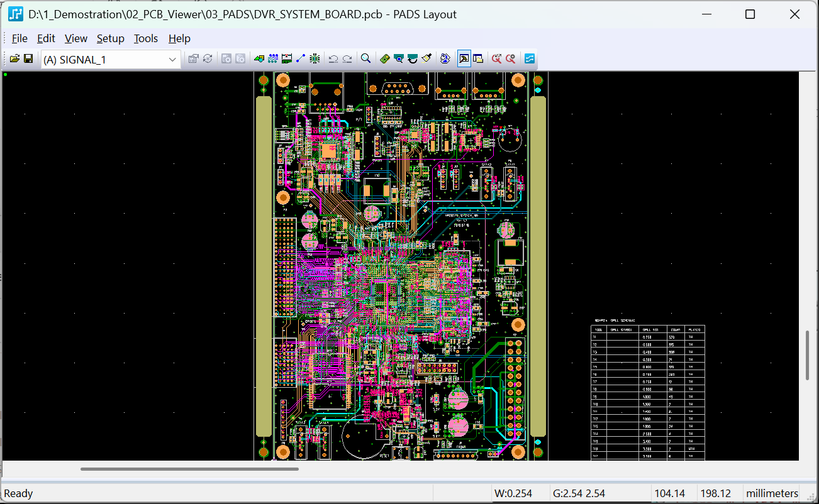Toggle the highlighted window icon in toolbar
Screen dimensions: 819x504
click(464, 59)
